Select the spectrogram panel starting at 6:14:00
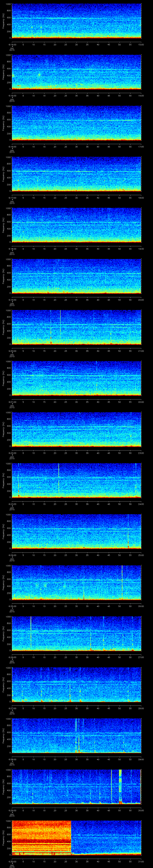 (76, 21)
